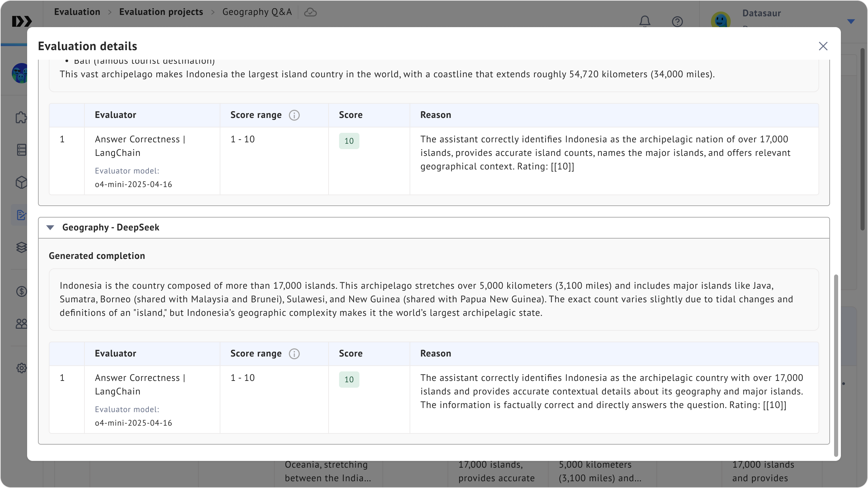Click info icon beside first Score range header

(x=294, y=115)
